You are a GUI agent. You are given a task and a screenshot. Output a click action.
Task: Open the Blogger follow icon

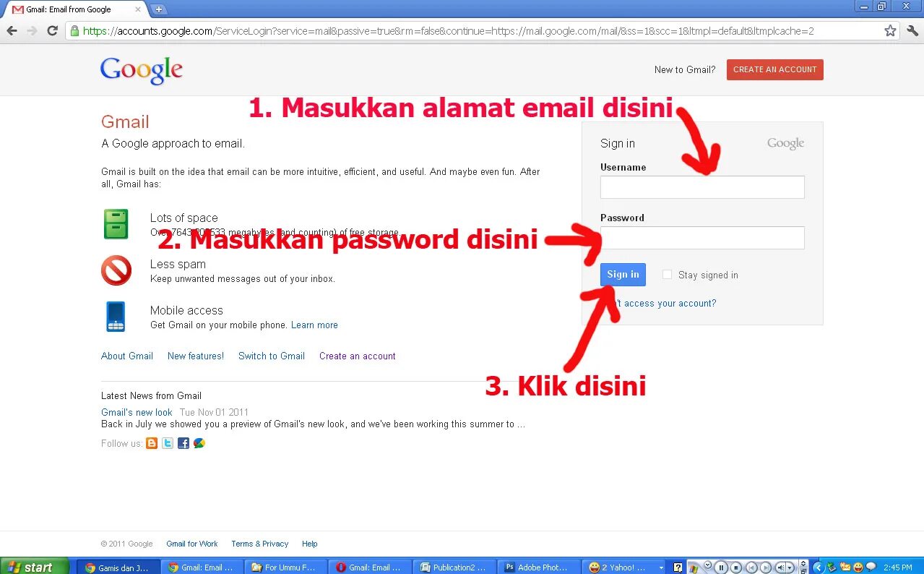tap(152, 443)
